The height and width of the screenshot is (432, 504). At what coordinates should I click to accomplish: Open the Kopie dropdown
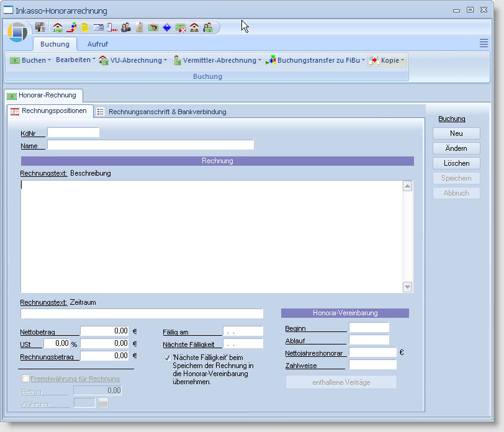click(x=387, y=60)
